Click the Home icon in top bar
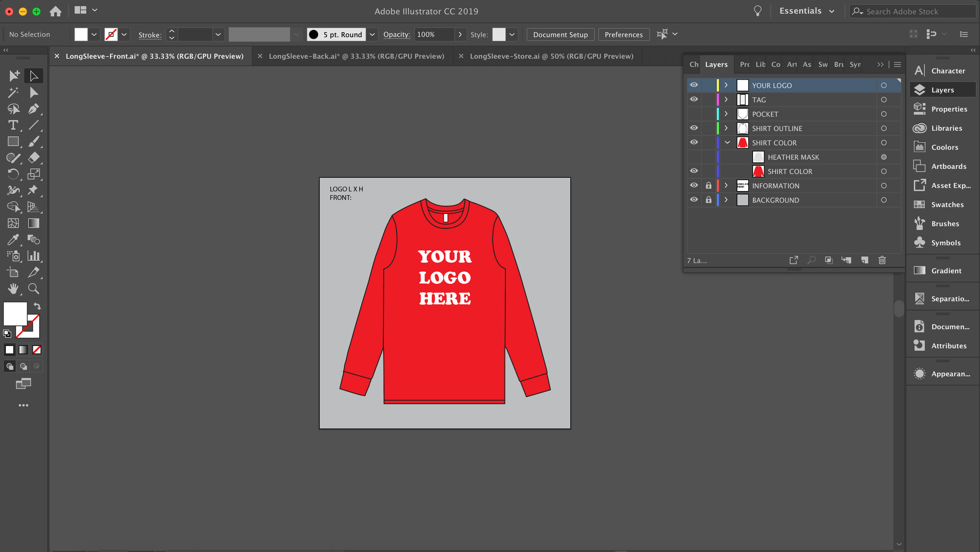The width and height of the screenshot is (980, 552). [x=55, y=11]
